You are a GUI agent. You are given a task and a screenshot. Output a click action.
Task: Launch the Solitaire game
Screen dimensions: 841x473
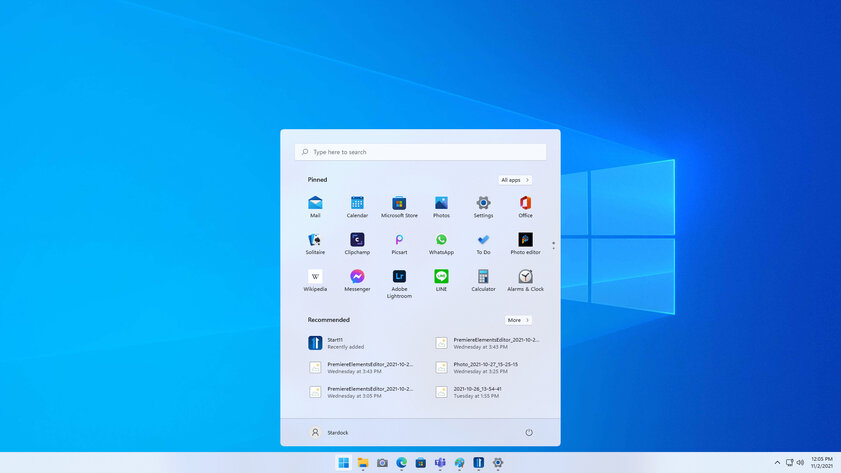[315, 241]
